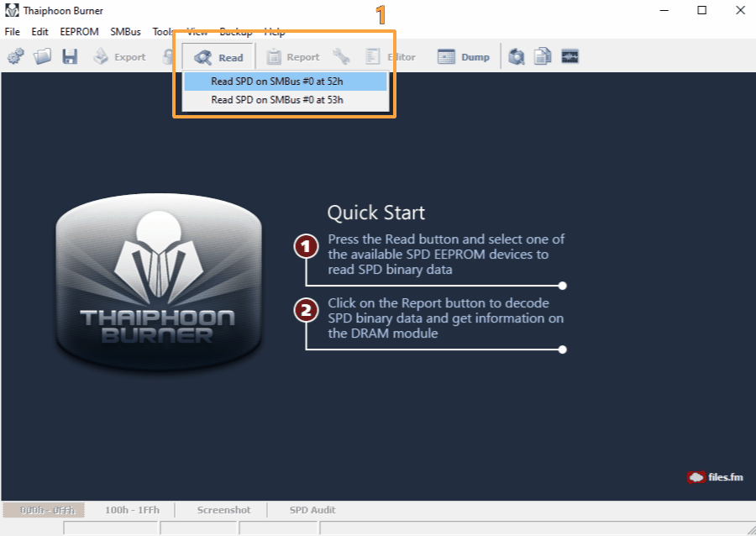
Task: Switch to the 100h - 1FFh tab
Action: [x=132, y=510]
